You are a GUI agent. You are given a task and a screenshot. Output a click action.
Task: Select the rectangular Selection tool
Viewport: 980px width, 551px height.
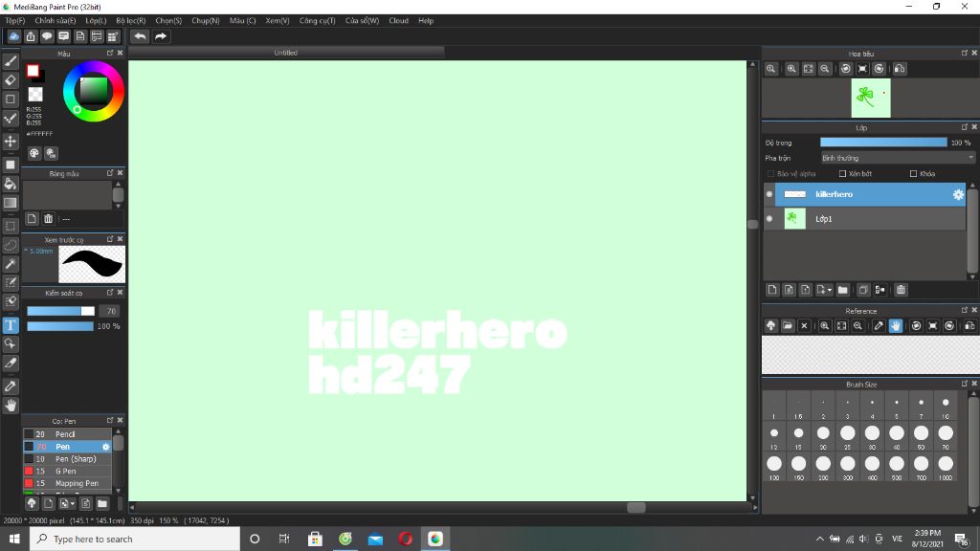tap(11, 226)
